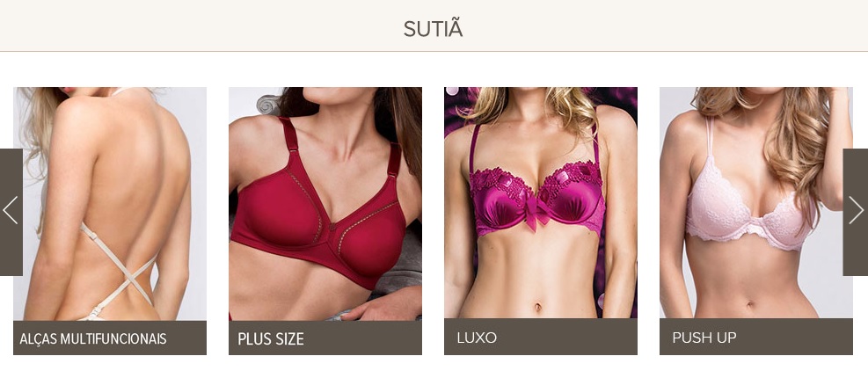Open the LUXO caption link
This screenshot has height=378, width=868.
(x=477, y=338)
